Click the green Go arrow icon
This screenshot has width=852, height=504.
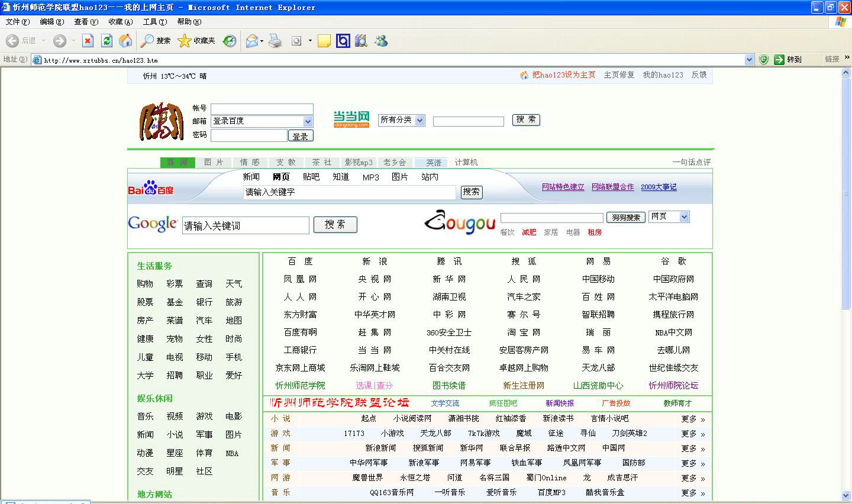779,59
